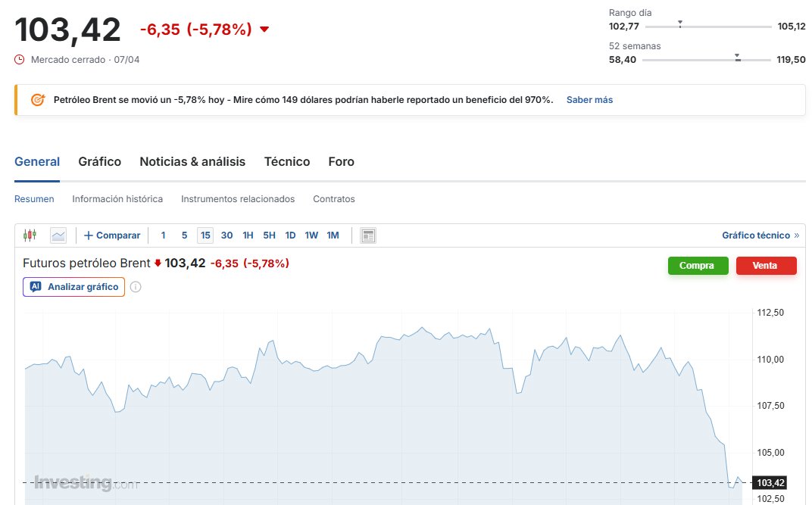The height and width of the screenshot is (505, 812).
Task: Open Instrumentos relacionados sub-tab
Action: pos(238,199)
